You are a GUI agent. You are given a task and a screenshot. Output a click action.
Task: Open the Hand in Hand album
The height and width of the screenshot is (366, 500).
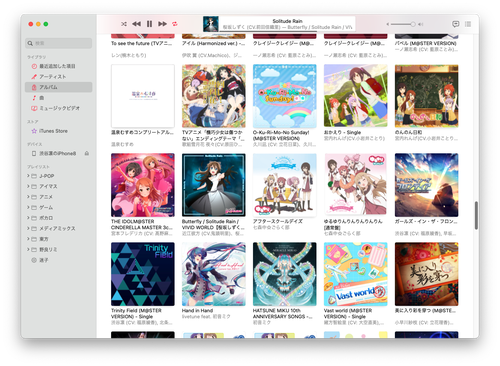tap(214, 274)
